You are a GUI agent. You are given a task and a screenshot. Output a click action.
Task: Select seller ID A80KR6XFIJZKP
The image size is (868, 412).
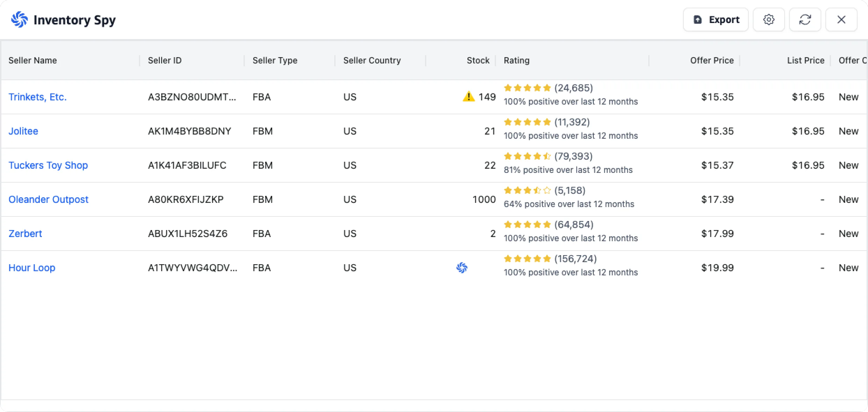[x=186, y=199]
